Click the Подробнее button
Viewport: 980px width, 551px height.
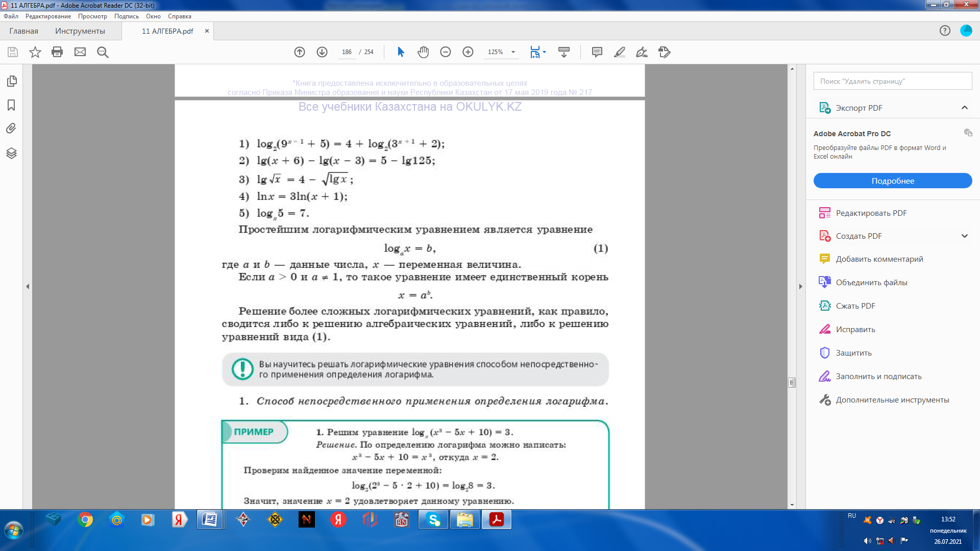892,181
